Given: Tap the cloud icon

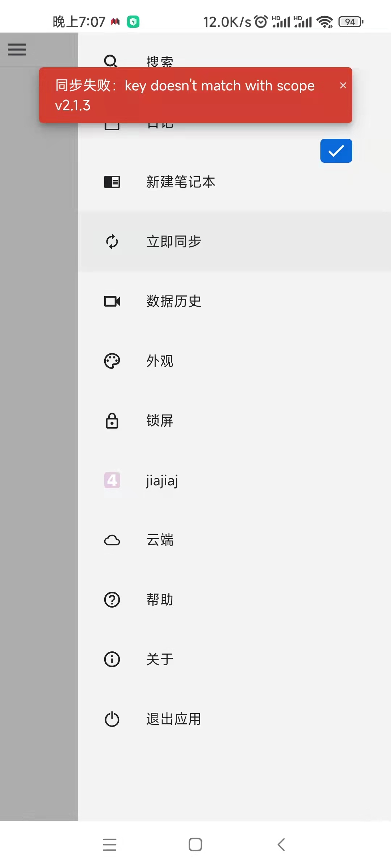Looking at the screenshot, I should click(112, 540).
